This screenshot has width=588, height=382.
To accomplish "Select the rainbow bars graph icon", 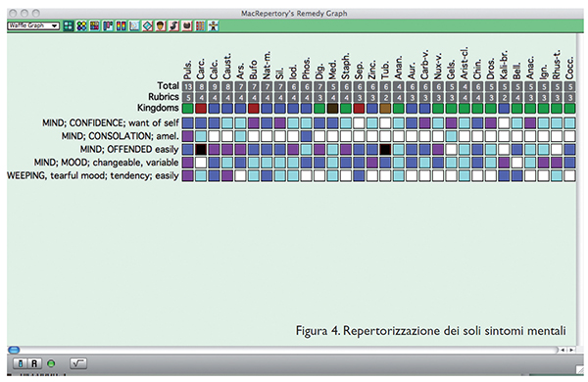I will (121, 25).
